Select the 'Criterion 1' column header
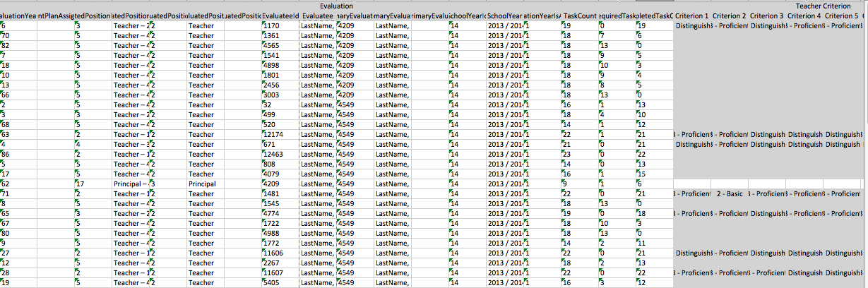Screen dimensions: 868x288 click(692, 15)
